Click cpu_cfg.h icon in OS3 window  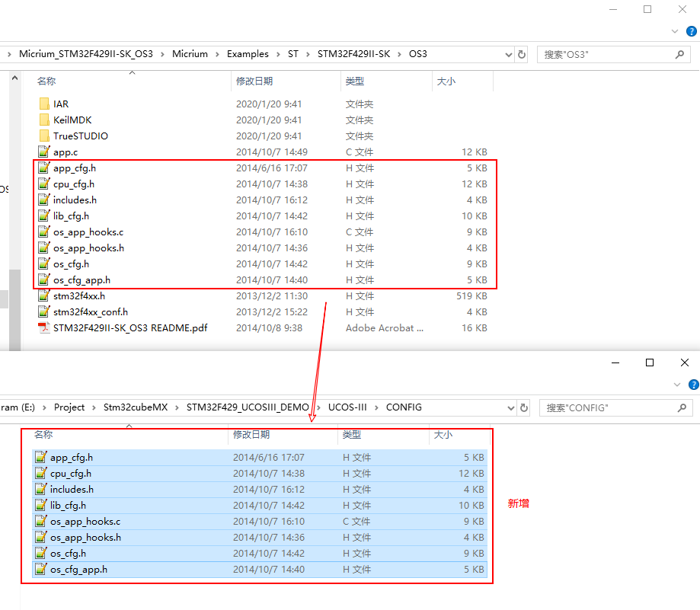coord(43,184)
